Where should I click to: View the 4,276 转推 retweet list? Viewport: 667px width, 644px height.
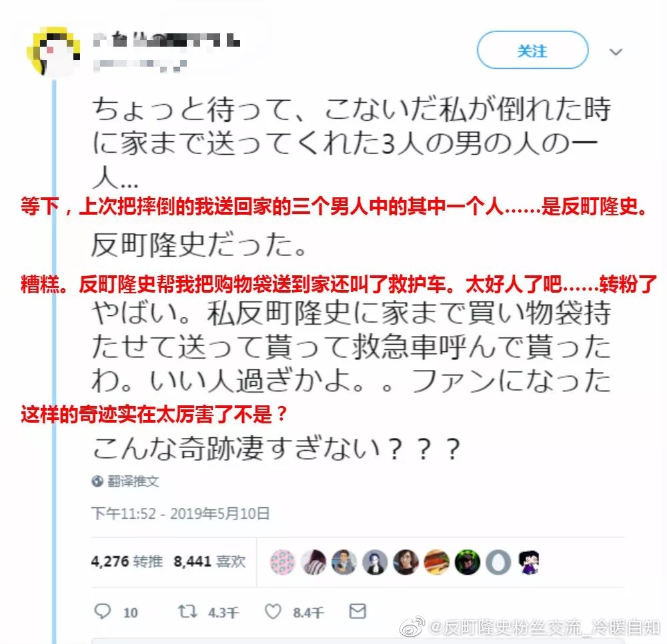click(127, 561)
